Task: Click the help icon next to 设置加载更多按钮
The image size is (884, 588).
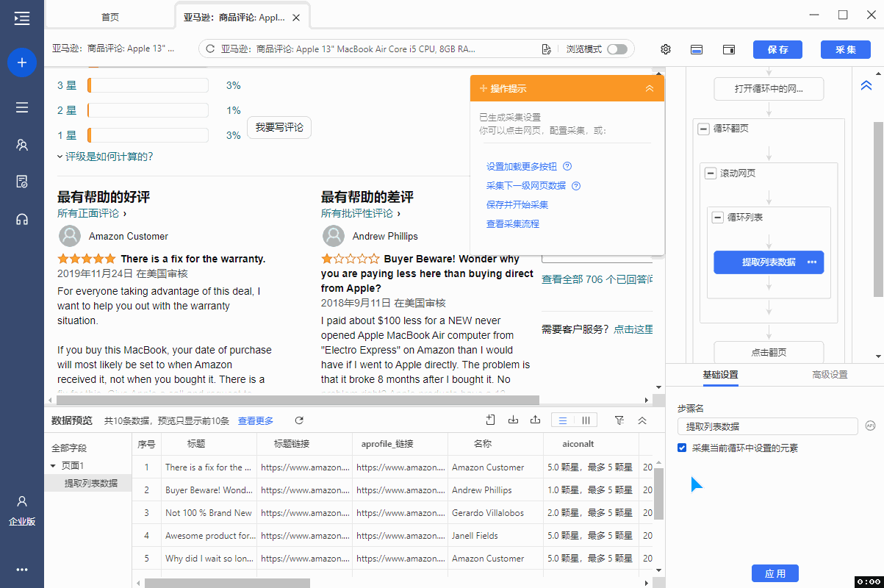Action: 567,167
